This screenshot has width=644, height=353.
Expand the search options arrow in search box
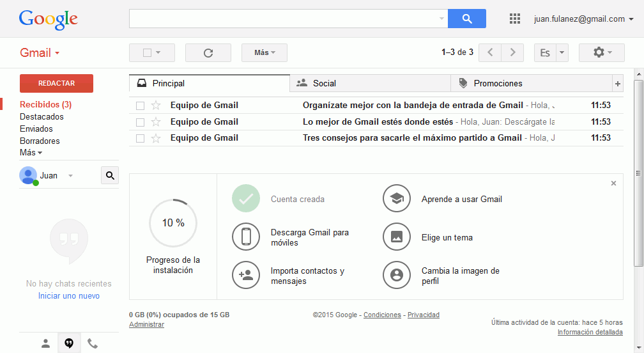click(441, 19)
